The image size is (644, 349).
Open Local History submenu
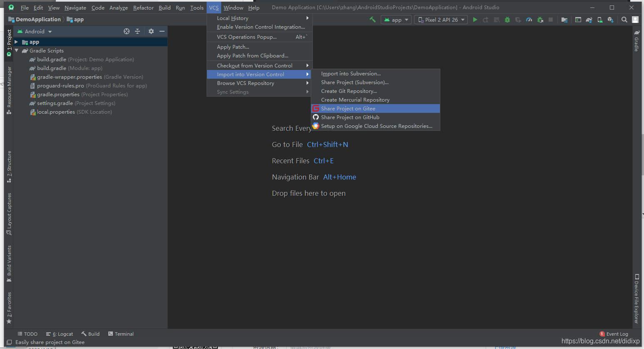pyautogui.click(x=260, y=18)
